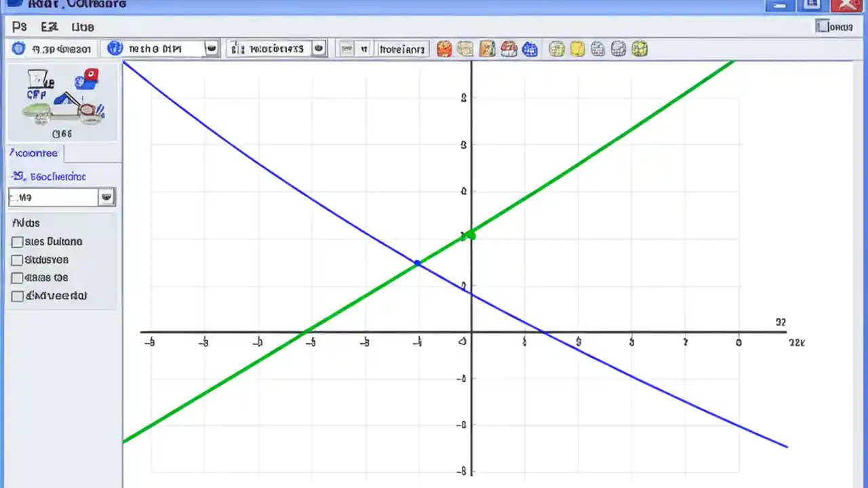The height and width of the screenshot is (488, 868).
Task: Open the Ps menu in the menu bar
Action: pos(18,26)
